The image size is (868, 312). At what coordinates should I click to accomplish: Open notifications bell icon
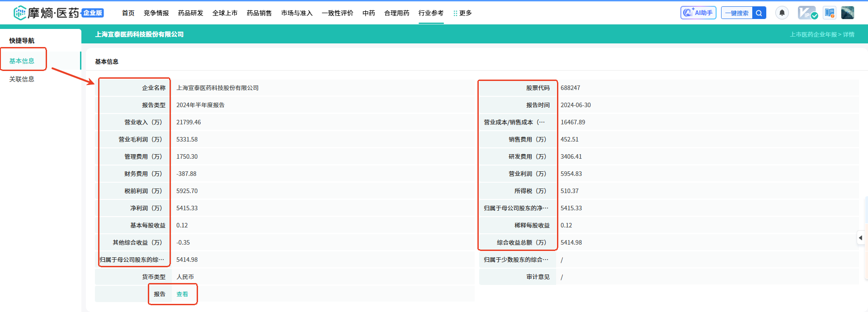coord(782,13)
